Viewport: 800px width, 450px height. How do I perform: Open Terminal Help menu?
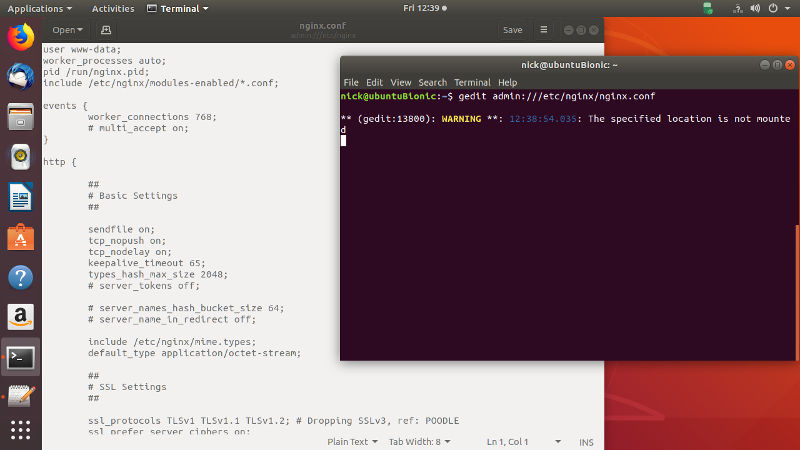(507, 83)
